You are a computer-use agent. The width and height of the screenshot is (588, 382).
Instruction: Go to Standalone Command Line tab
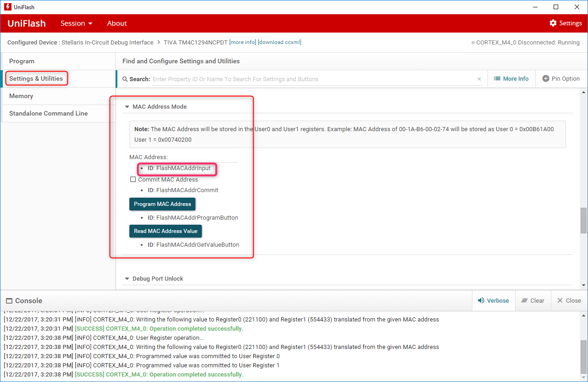pos(58,114)
